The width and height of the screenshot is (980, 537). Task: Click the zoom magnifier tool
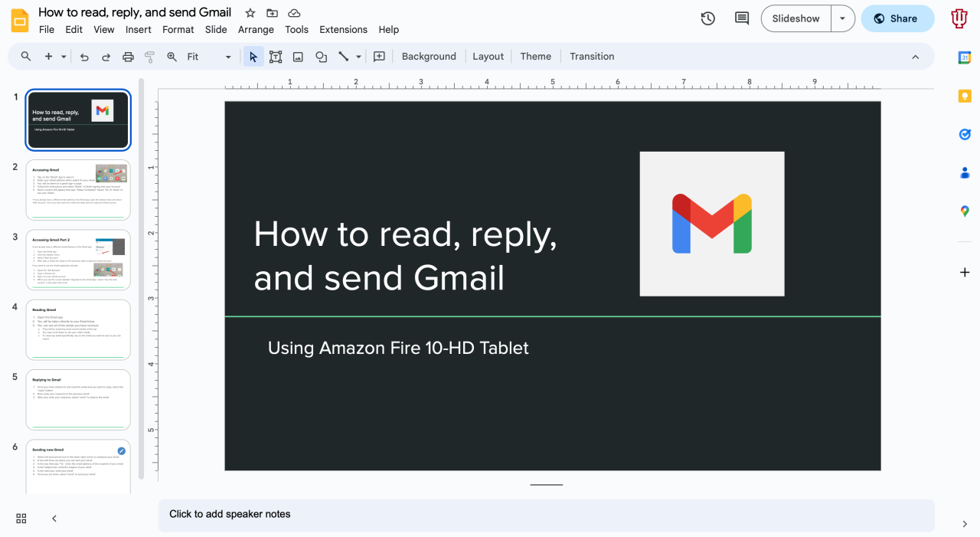click(x=172, y=57)
